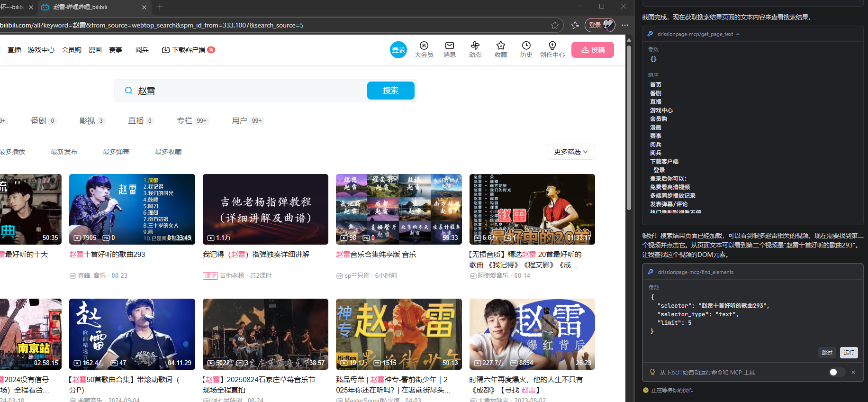Image resolution: width=868 pixels, height=402 pixels.
Task: Click the round blue 登录 avatar
Action: click(x=398, y=50)
